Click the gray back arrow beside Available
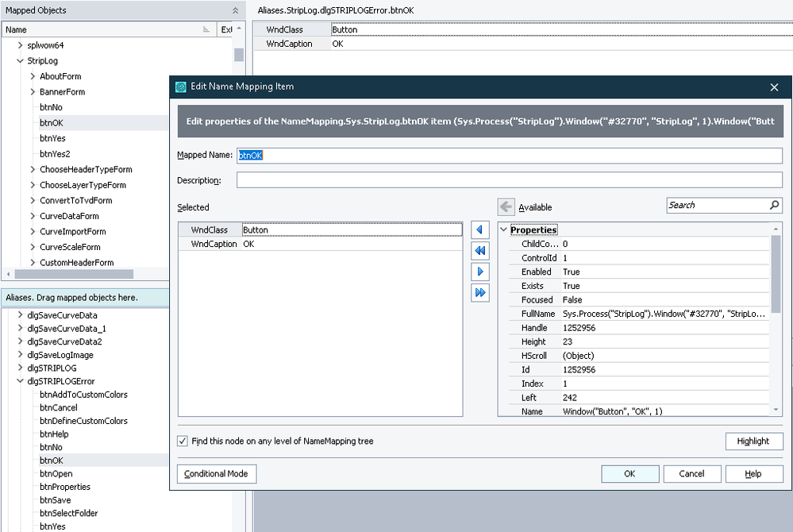 [506, 207]
